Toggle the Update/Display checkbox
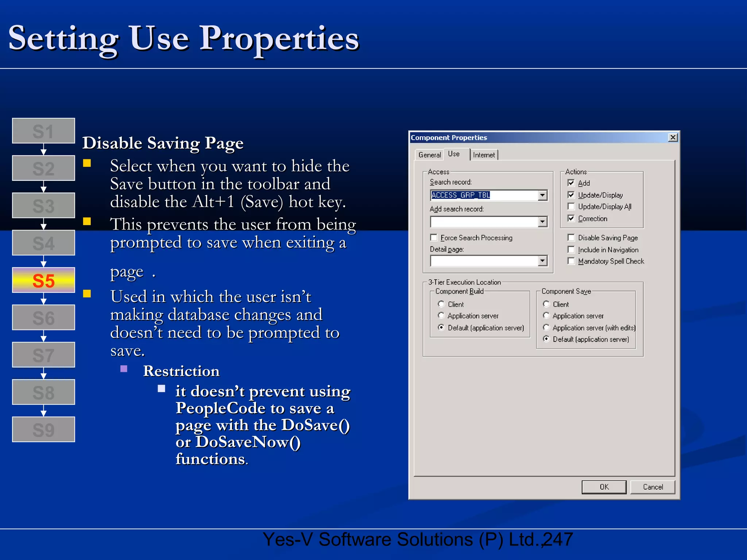 point(571,195)
